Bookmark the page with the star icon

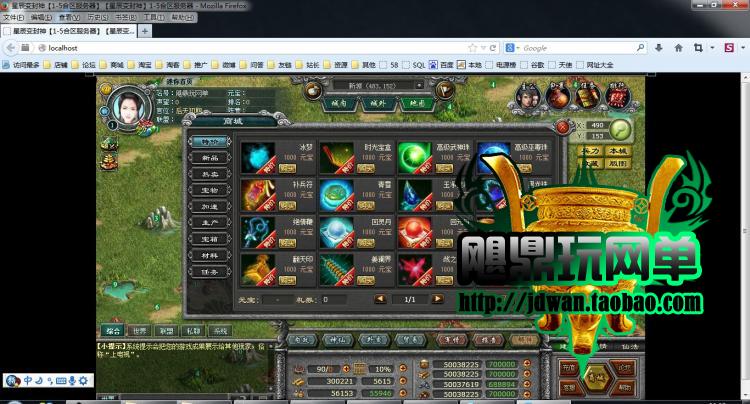point(473,48)
